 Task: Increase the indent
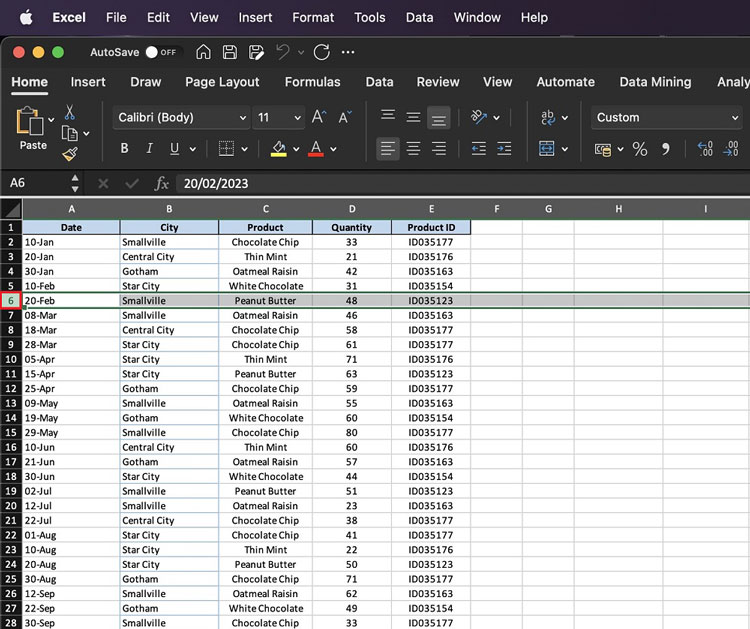pyautogui.click(x=504, y=149)
